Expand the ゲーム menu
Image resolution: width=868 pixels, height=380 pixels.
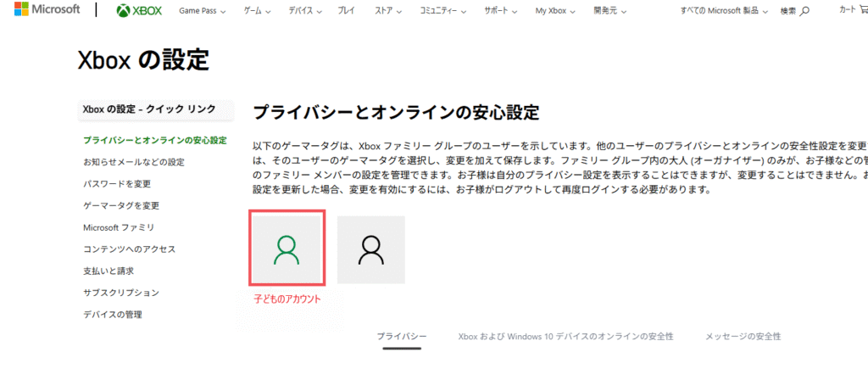[258, 11]
